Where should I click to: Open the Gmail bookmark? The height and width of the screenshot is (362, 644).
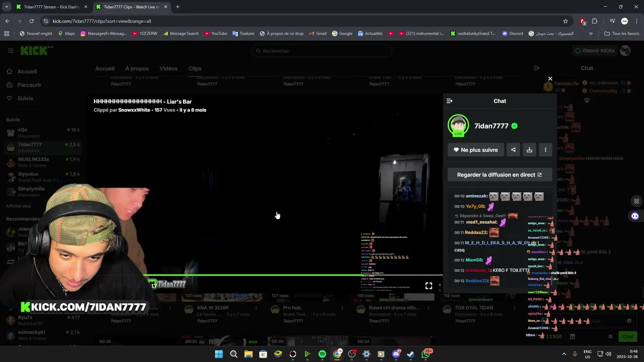(x=317, y=34)
